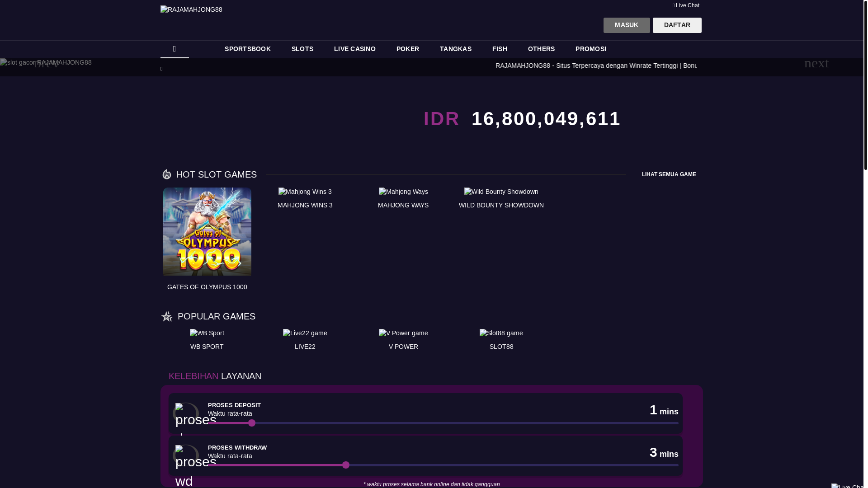Open Mahjong Ways game image
The image size is (868, 488).
click(x=403, y=192)
